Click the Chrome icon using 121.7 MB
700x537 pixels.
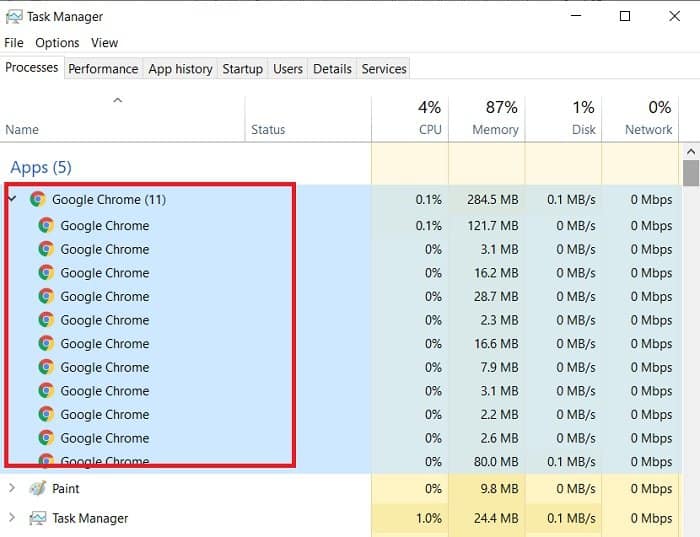click(x=46, y=225)
